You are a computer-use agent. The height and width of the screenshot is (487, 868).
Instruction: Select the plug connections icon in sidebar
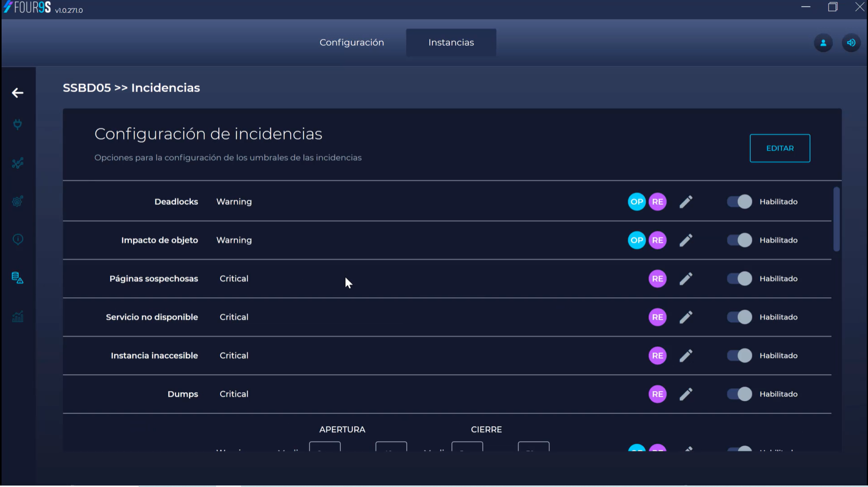[x=17, y=125]
